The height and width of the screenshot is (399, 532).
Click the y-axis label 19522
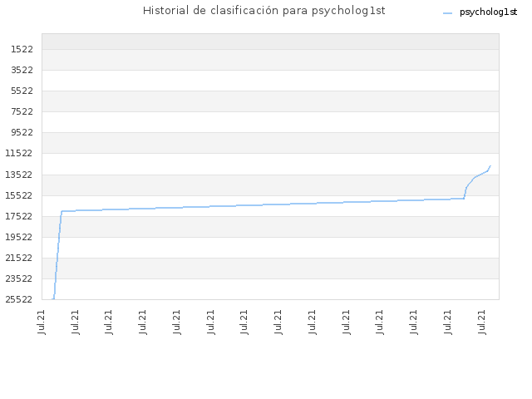click(19, 237)
